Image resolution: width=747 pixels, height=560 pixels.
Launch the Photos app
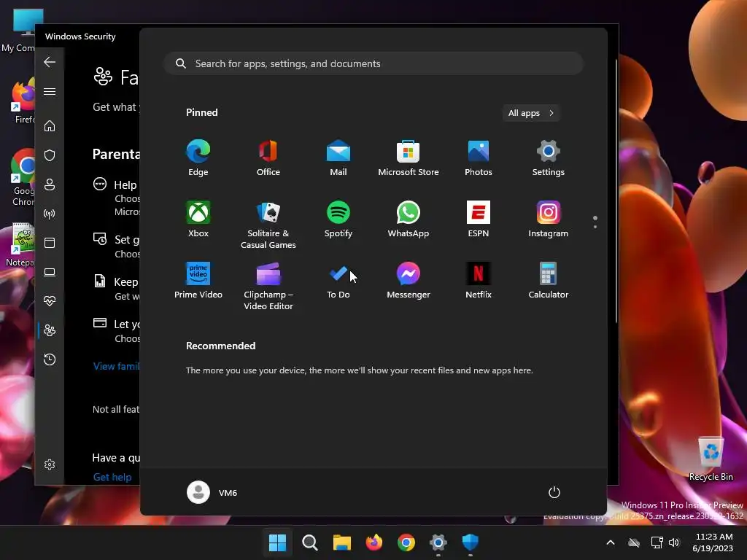(x=479, y=158)
